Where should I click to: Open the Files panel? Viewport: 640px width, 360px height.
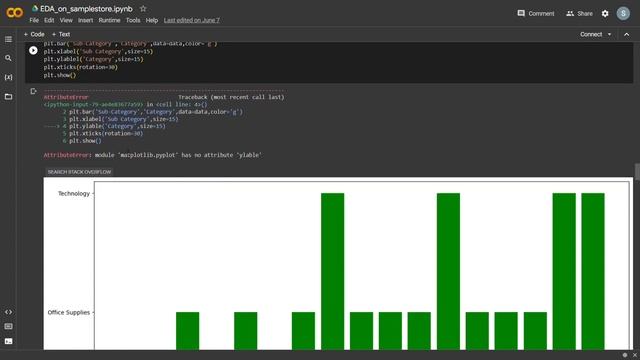8,97
